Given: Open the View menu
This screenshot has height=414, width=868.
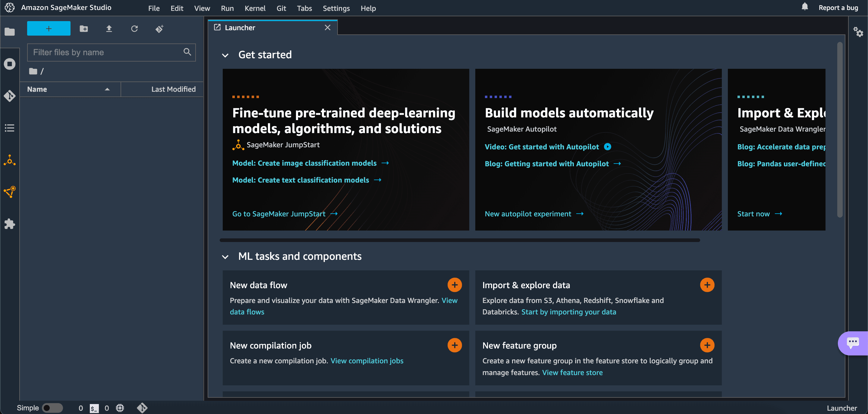Looking at the screenshot, I should point(202,8).
